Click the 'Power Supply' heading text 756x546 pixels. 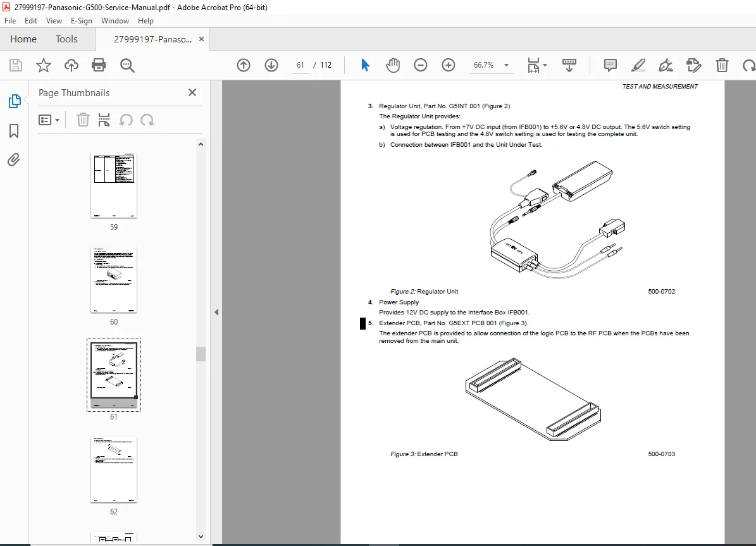coord(399,302)
